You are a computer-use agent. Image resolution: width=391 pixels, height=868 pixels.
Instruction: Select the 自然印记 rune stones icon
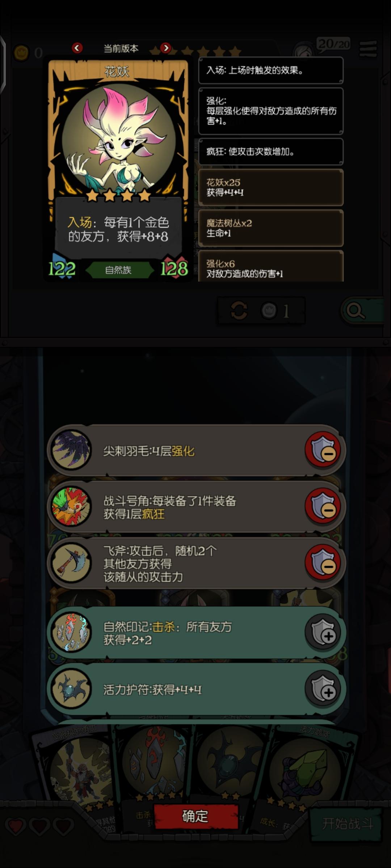[x=71, y=632]
